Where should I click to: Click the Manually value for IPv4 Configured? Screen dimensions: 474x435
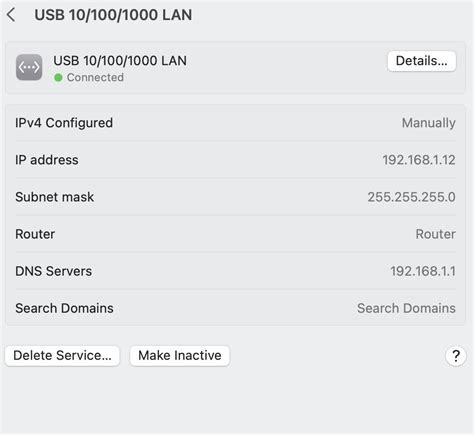[429, 123]
